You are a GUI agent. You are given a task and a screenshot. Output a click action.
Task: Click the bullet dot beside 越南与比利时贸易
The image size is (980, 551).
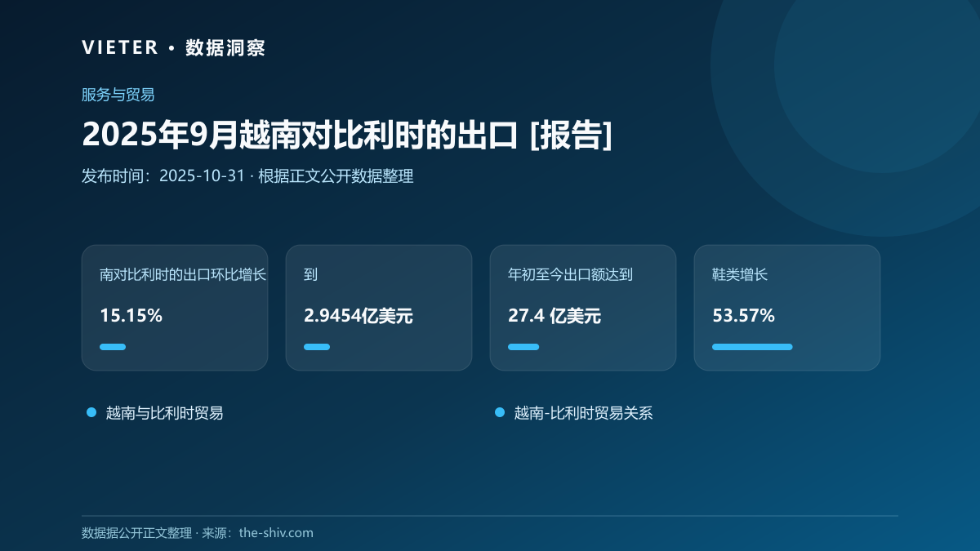point(91,412)
